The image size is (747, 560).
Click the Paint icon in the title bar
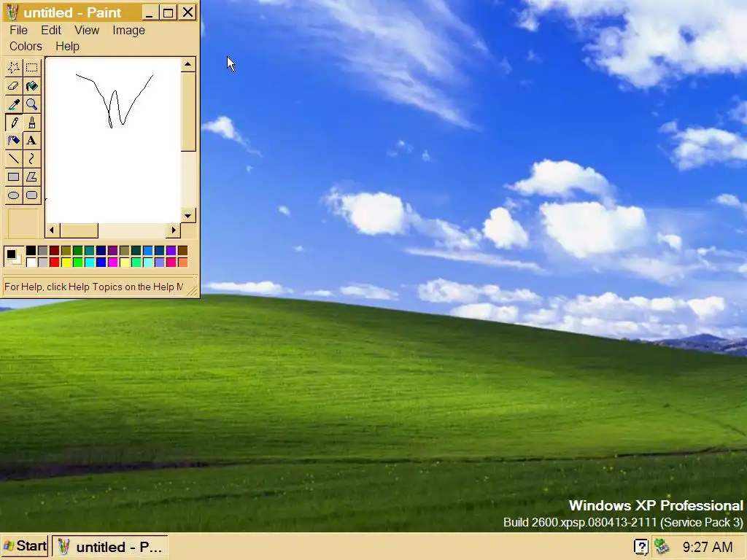click(x=12, y=12)
